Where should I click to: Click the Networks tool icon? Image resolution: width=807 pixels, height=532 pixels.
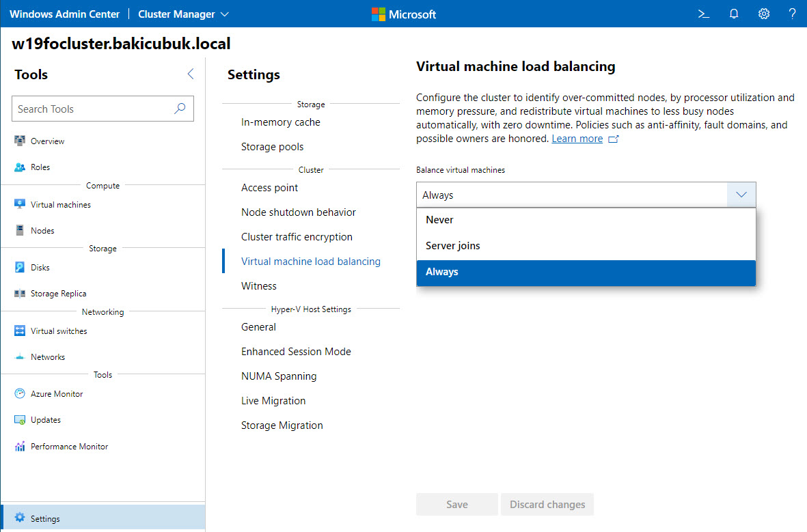pos(20,357)
